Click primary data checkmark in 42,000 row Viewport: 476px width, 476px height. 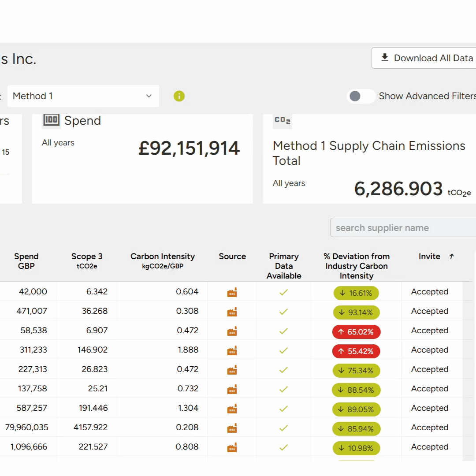[x=283, y=292]
